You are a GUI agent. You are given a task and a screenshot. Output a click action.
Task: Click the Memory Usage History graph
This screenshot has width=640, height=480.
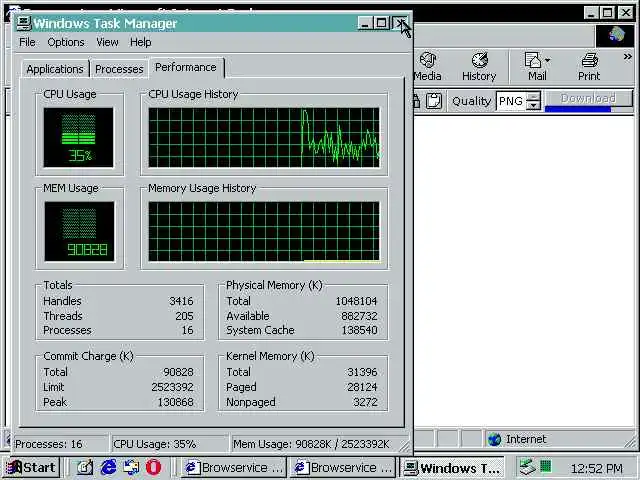(x=264, y=231)
